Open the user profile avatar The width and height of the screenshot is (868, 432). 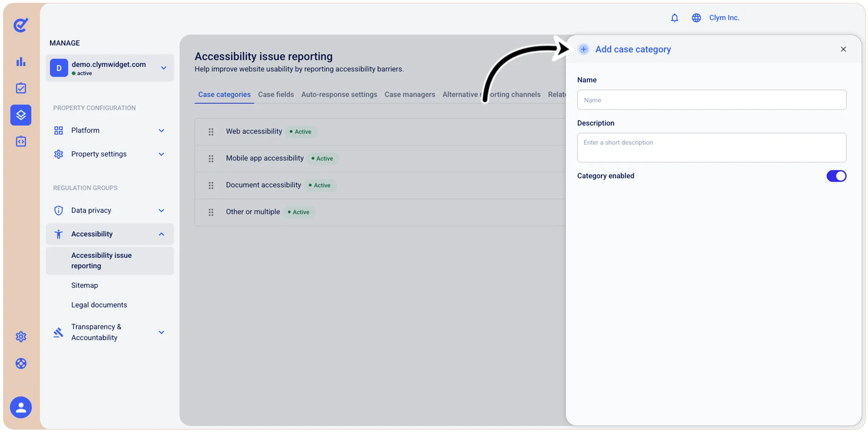click(x=21, y=408)
